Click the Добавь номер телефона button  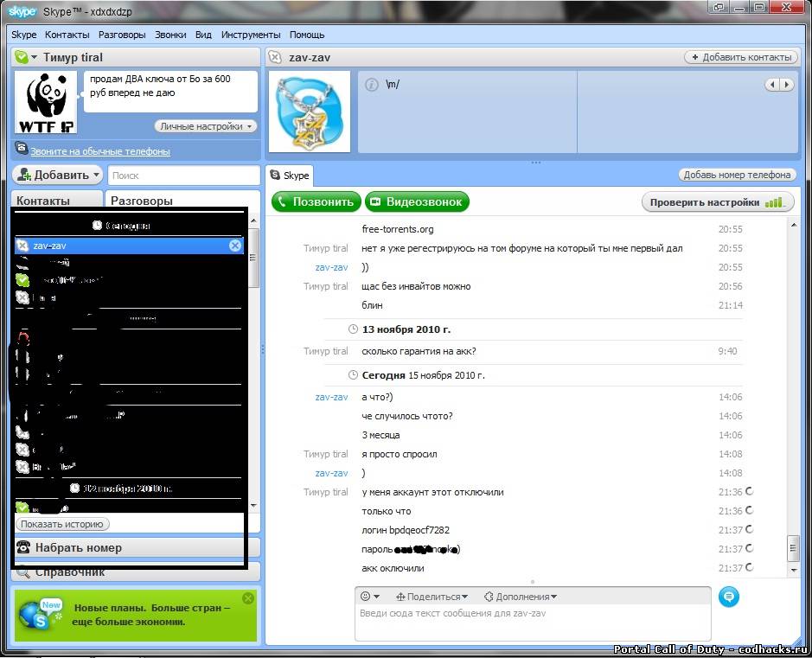[737, 175]
